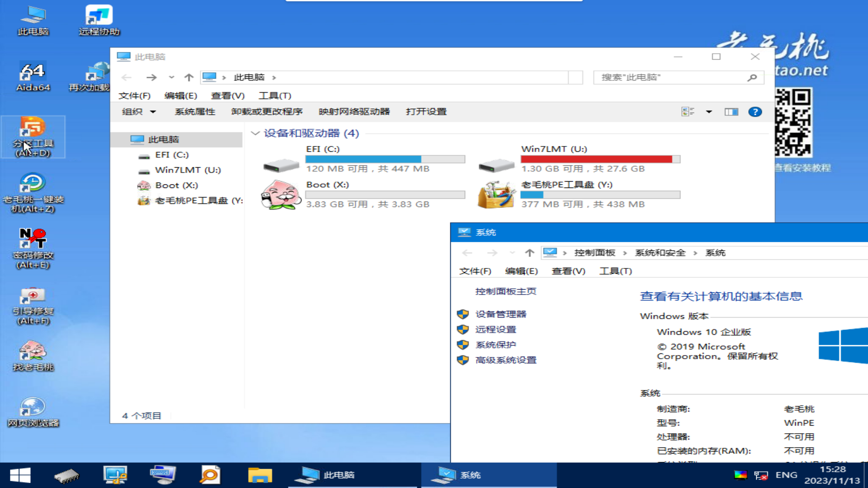Open 查看(V) menu in 此电脑 window
868x488 pixels.
228,96
